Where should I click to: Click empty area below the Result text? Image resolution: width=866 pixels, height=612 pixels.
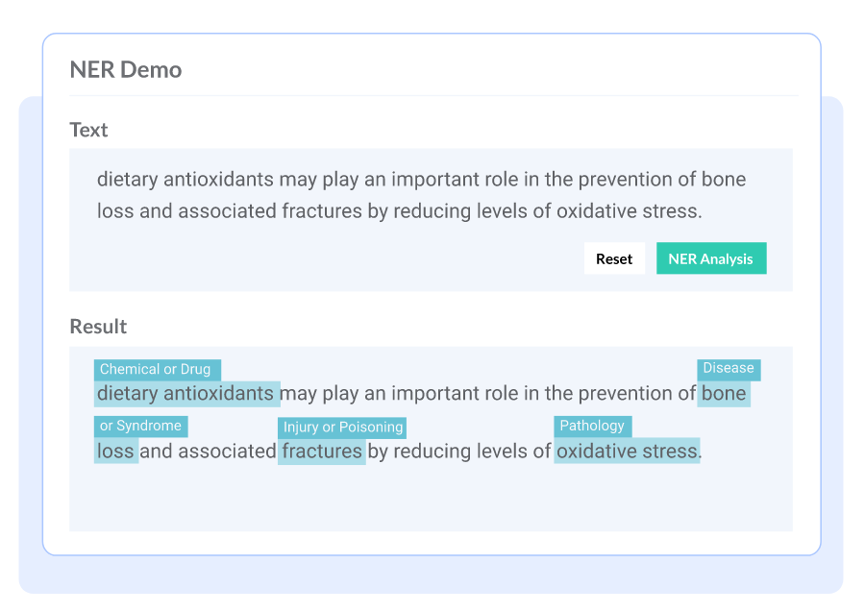(x=430, y=500)
